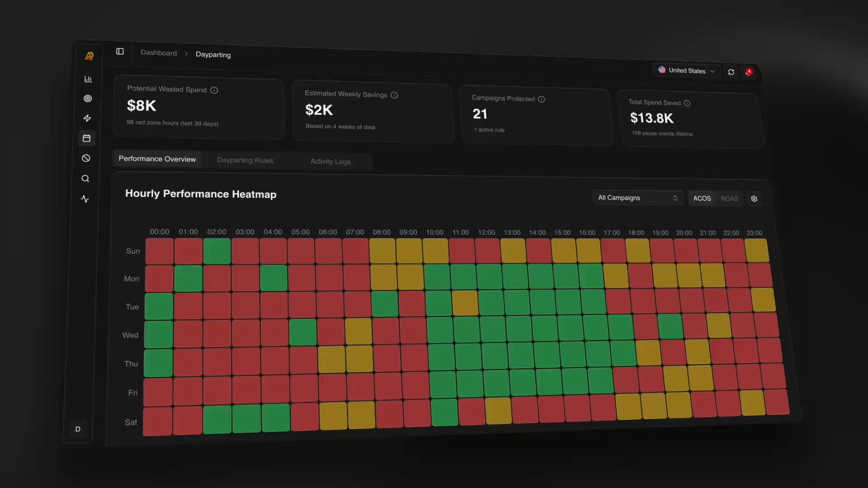Click the magnifier search sidebar icon
Image resolution: width=868 pixels, height=488 pixels.
(85, 178)
